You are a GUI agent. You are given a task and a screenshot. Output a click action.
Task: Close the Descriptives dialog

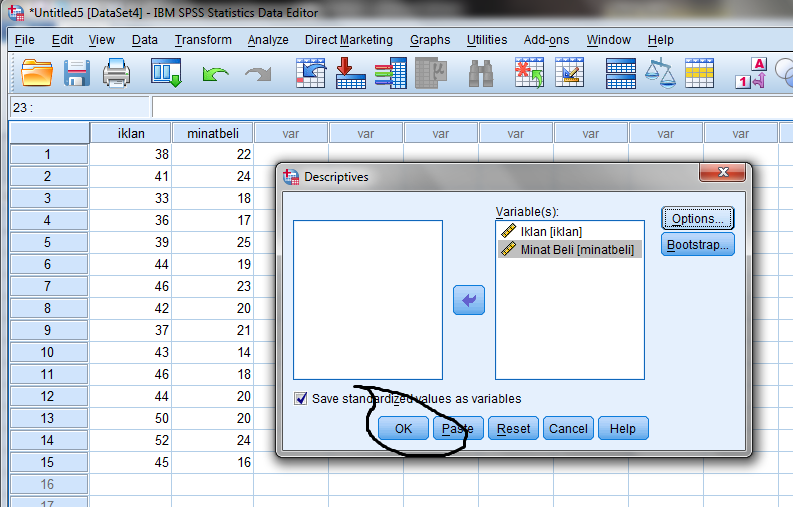(x=722, y=172)
